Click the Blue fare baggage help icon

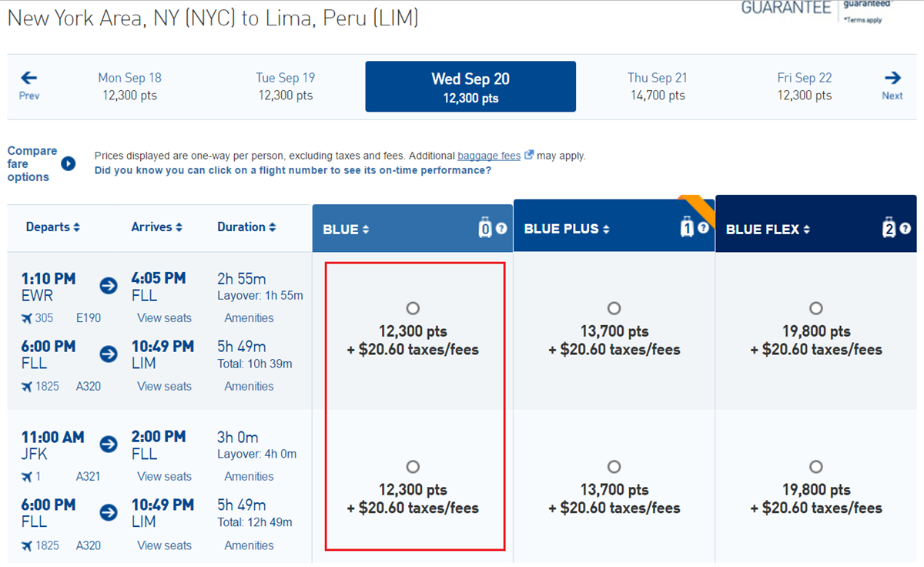coord(501,228)
